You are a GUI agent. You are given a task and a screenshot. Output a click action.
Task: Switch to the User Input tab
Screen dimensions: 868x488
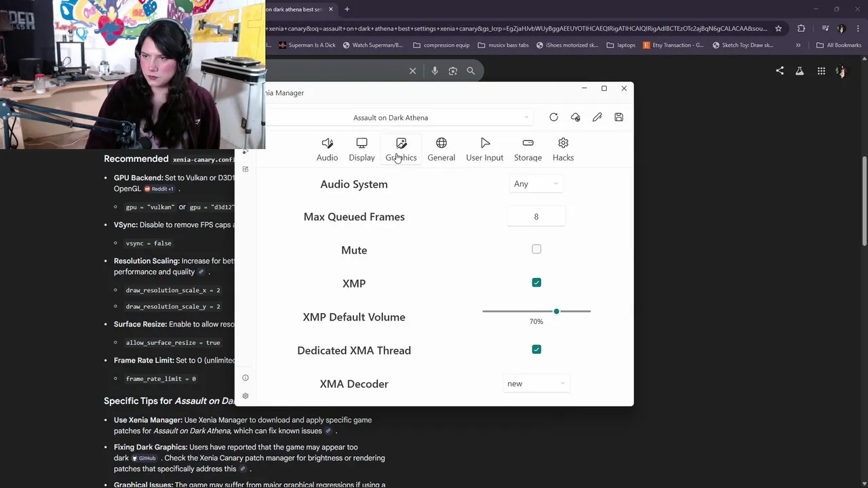(485, 150)
